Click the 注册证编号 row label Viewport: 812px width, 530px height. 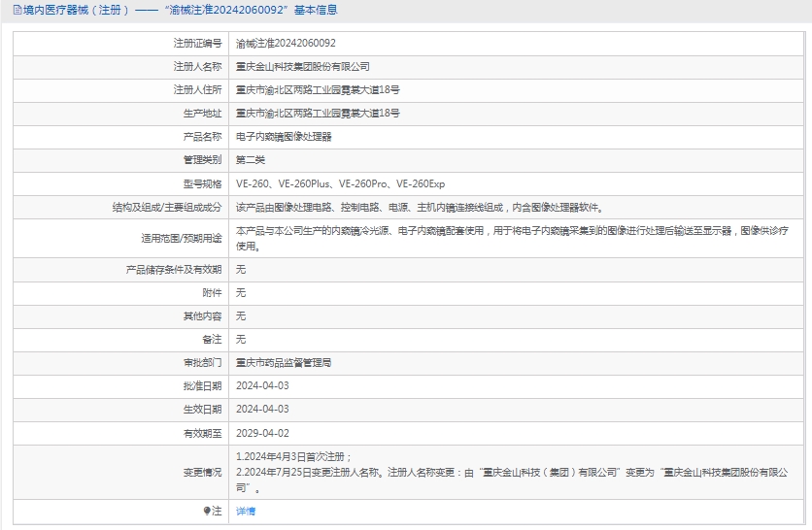coord(197,44)
